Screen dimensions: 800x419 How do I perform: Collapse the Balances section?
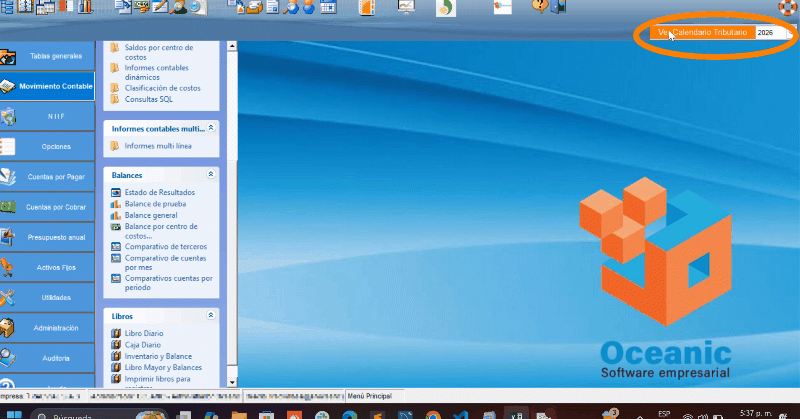pos(211,174)
